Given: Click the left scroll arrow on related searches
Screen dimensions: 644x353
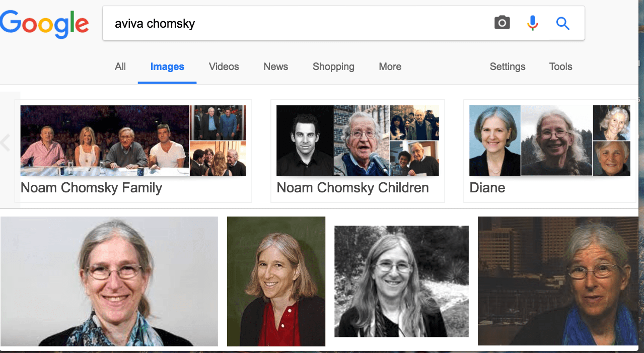Looking at the screenshot, I should [x=6, y=143].
